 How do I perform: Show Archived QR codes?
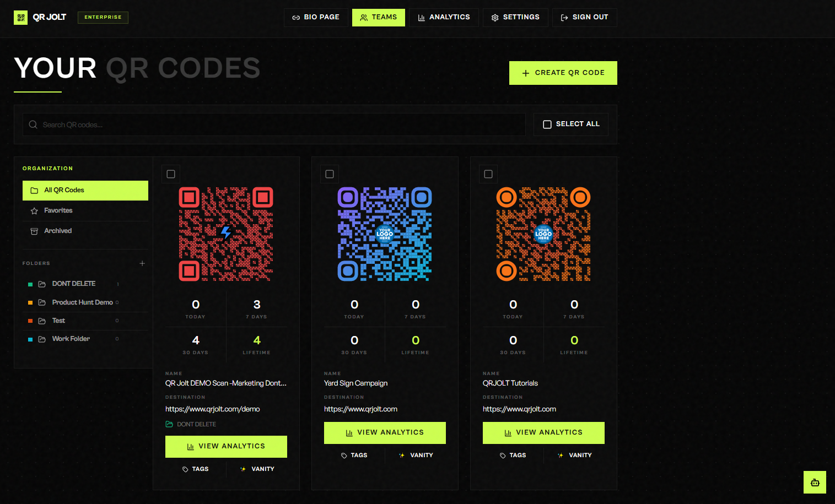tap(85, 231)
